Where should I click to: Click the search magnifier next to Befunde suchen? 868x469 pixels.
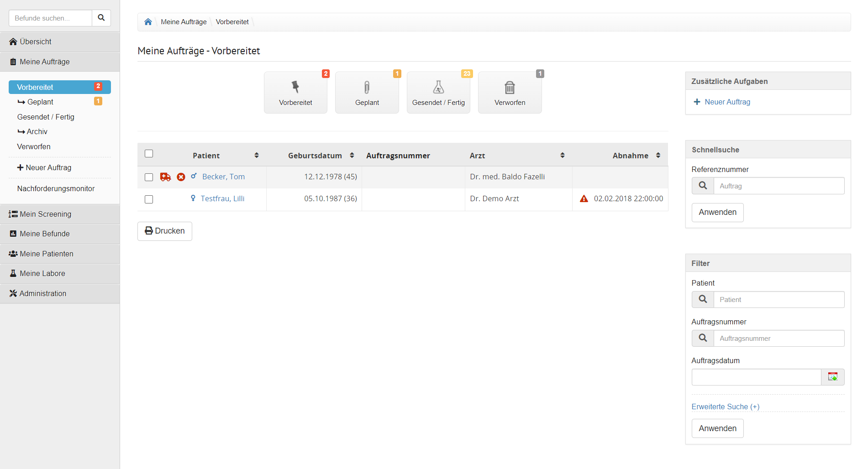(x=101, y=18)
